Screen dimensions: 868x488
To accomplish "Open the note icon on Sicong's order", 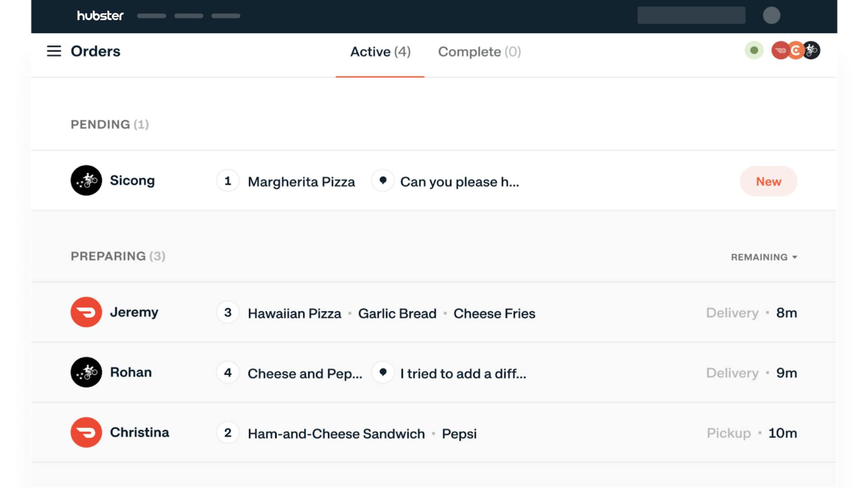I will pyautogui.click(x=383, y=181).
